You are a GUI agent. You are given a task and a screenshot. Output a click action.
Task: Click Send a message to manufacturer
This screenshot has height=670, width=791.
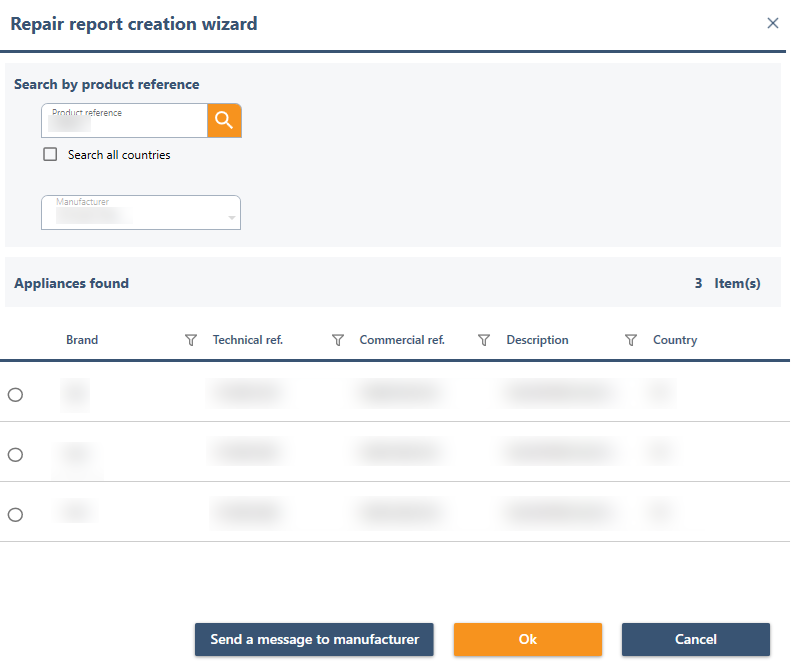click(x=314, y=640)
